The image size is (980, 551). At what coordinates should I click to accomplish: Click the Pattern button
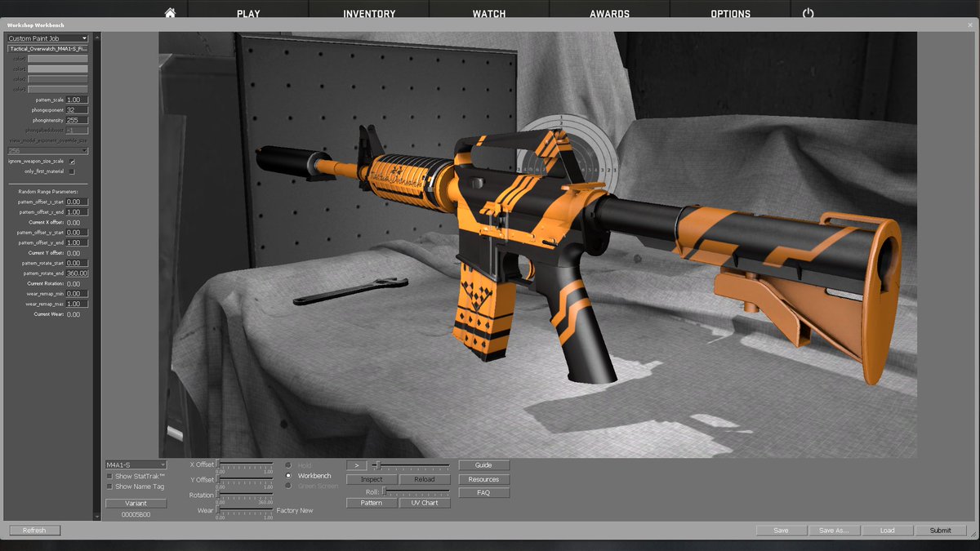click(x=372, y=503)
